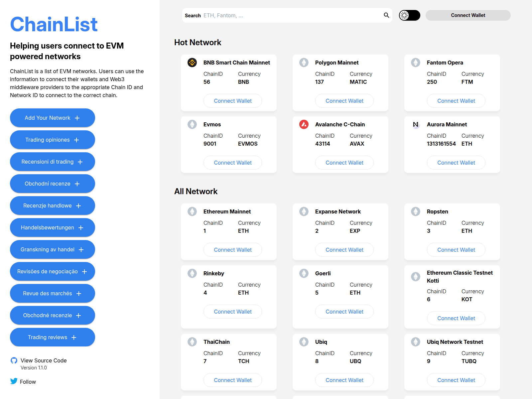
Task: Click the Aurora ChainID value 1313161554
Action: pyautogui.click(x=441, y=144)
